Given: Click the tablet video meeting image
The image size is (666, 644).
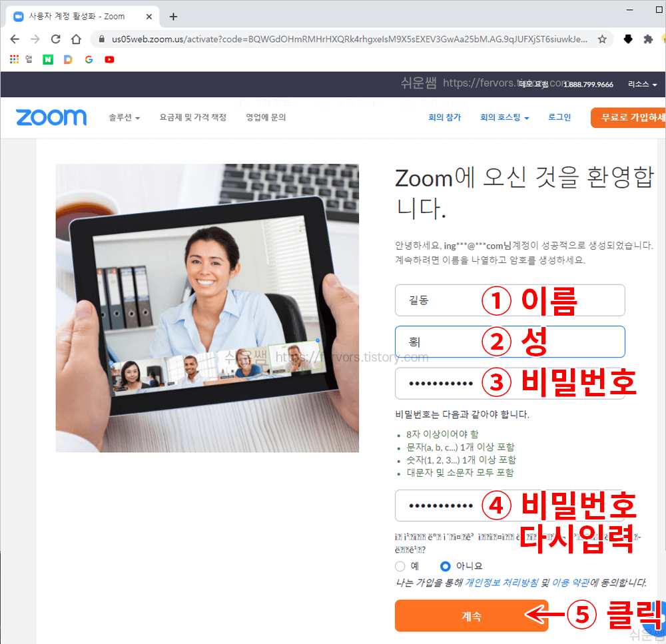Looking at the screenshot, I should point(207,308).
